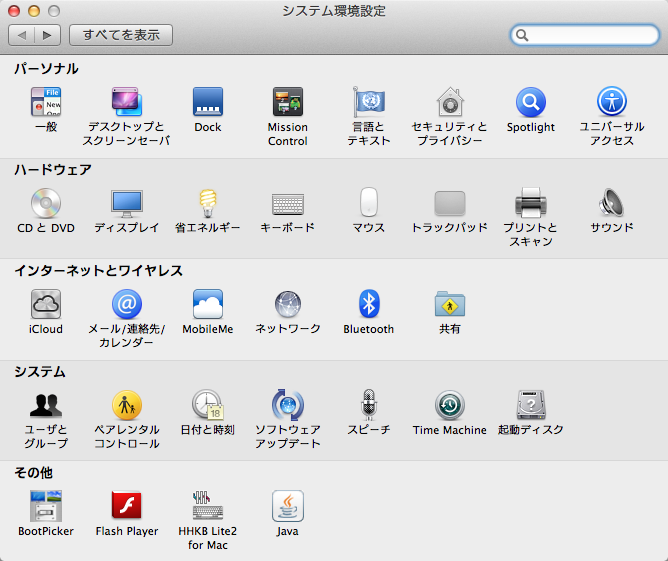This screenshot has width=668, height=561.
Task: Open ネットワーク globe icon
Action: click(x=288, y=305)
